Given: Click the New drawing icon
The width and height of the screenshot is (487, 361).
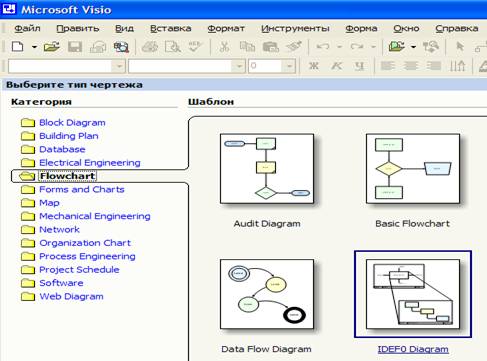Looking at the screenshot, I should click(17, 47).
